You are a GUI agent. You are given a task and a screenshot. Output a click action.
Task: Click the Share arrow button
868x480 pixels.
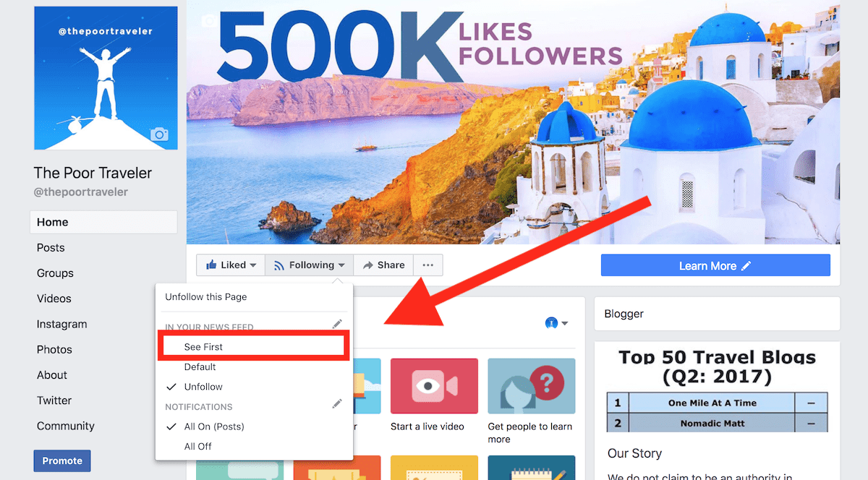click(383, 265)
